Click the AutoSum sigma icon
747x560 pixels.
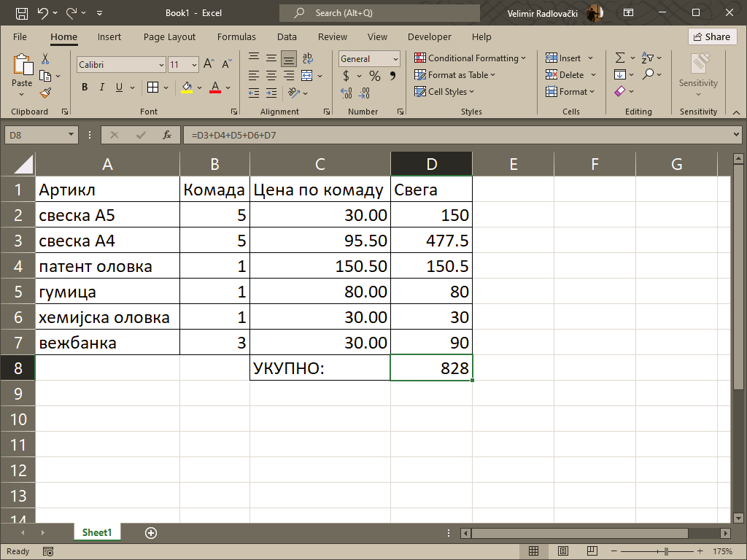(x=620, y=58)
